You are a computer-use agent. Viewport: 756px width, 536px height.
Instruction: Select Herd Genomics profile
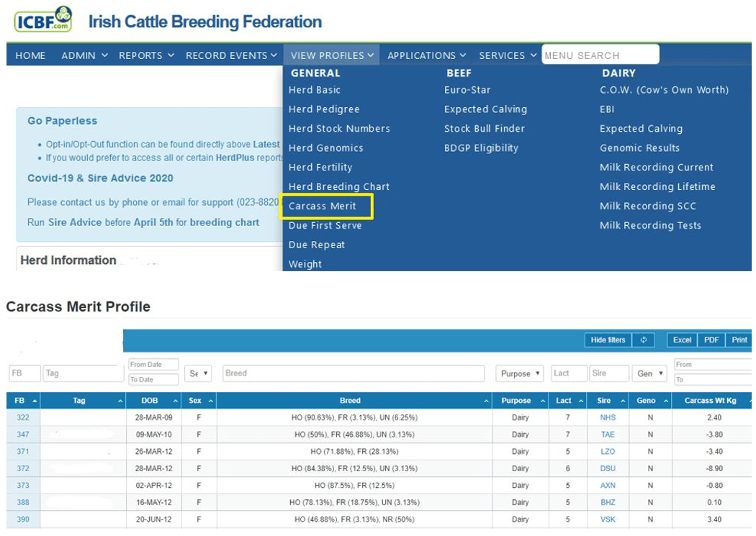[326, 147]
